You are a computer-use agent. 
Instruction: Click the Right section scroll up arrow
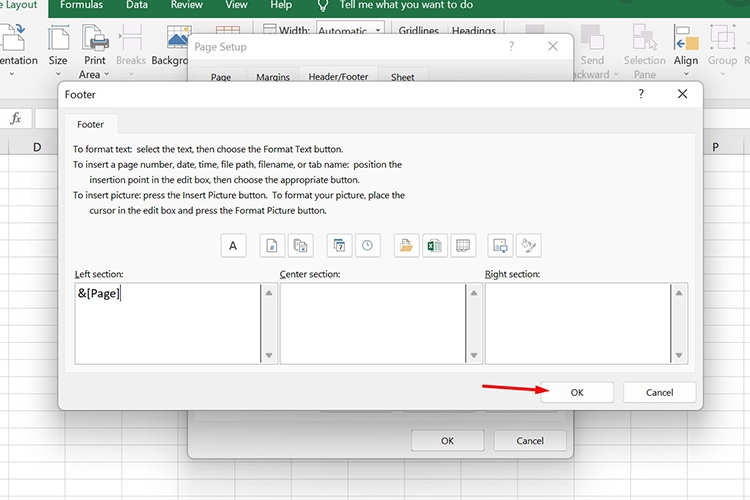[x=679, y=292]
